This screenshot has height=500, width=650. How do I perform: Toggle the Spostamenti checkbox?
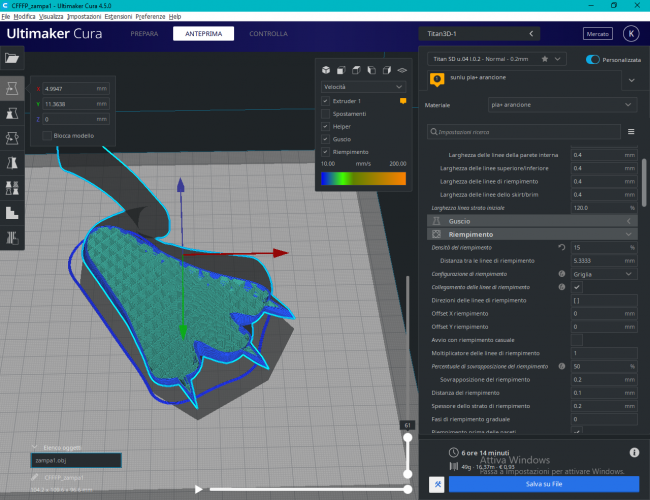point(325,114)
